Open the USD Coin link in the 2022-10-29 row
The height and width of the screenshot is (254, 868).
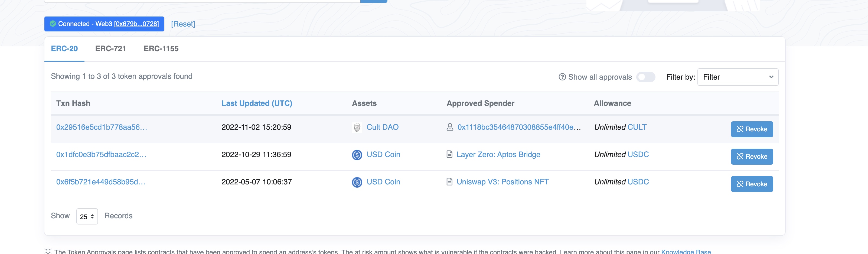(x=383, y=154)
